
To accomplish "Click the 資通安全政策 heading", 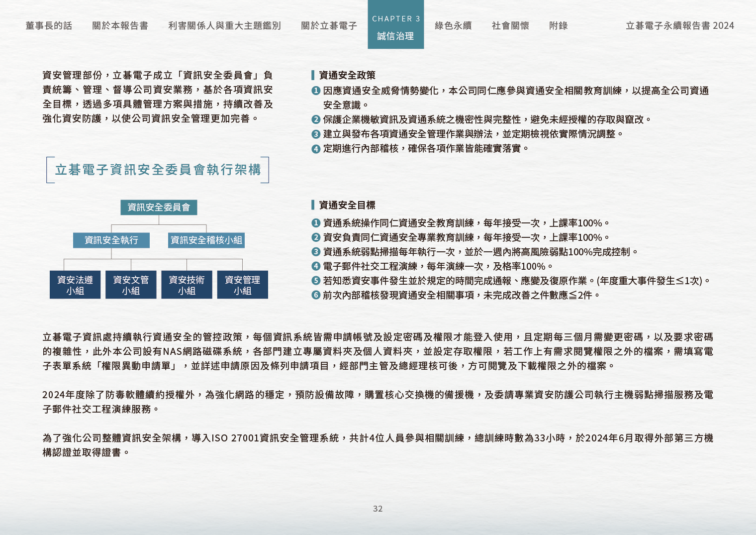I will pos(347,75).
